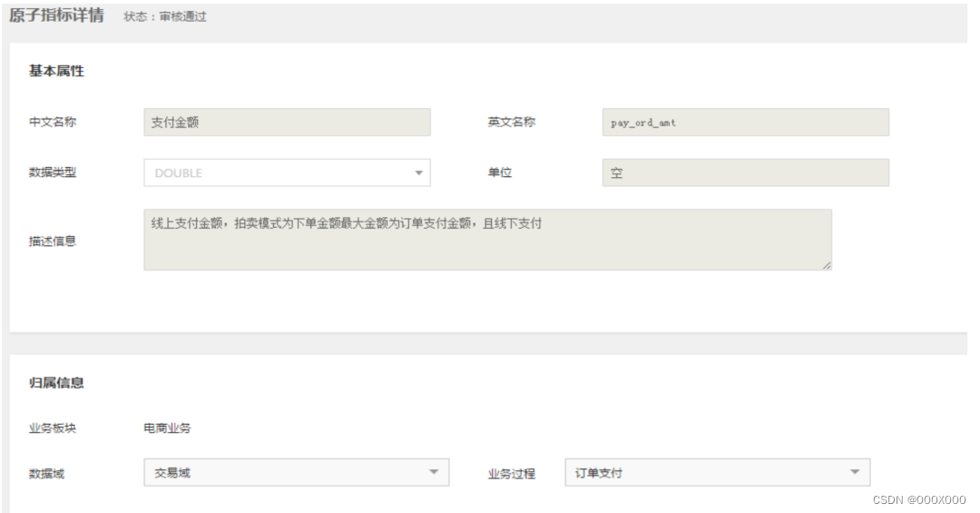Open the 业务过程 dropdown showing 订单支付
The width and height of the screenshot is (980, 513).
(718, 472)
